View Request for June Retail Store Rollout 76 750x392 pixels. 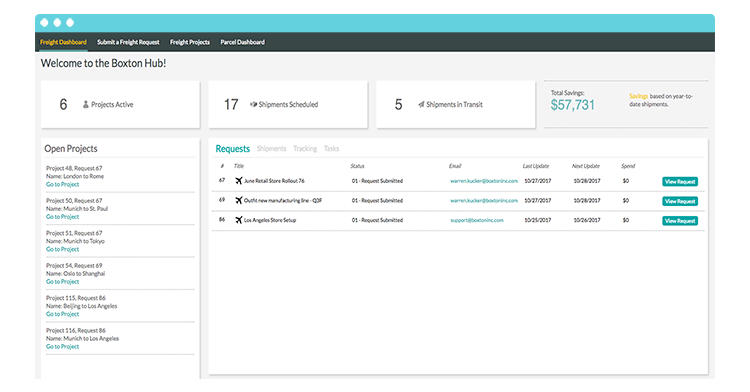click(680, 182)
